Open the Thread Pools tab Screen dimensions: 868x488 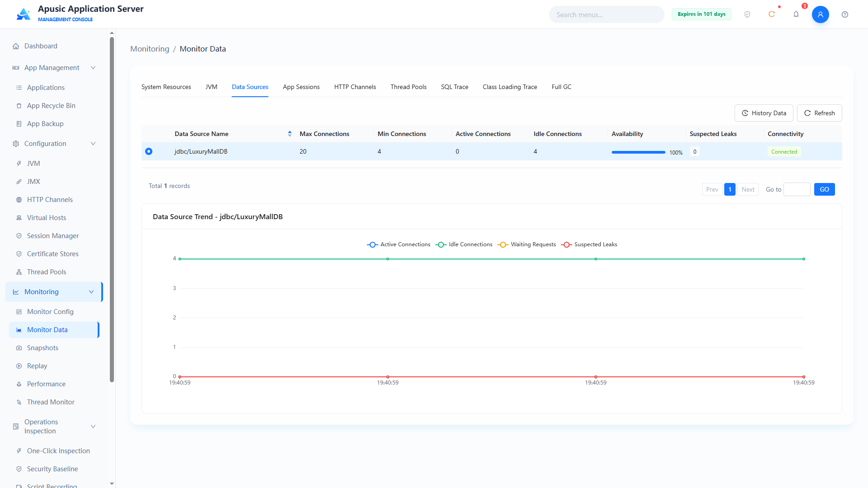point(409,87)
